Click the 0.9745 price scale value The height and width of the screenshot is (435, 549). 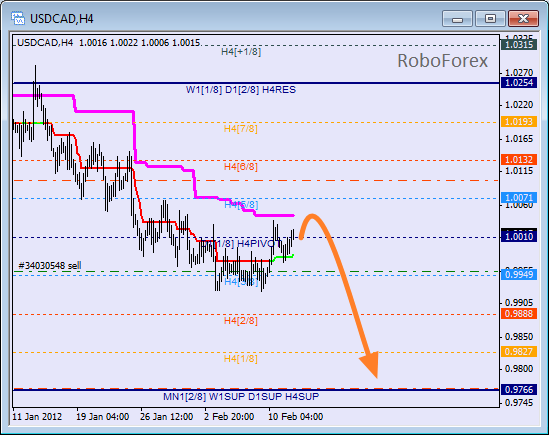tap(519, 403)
